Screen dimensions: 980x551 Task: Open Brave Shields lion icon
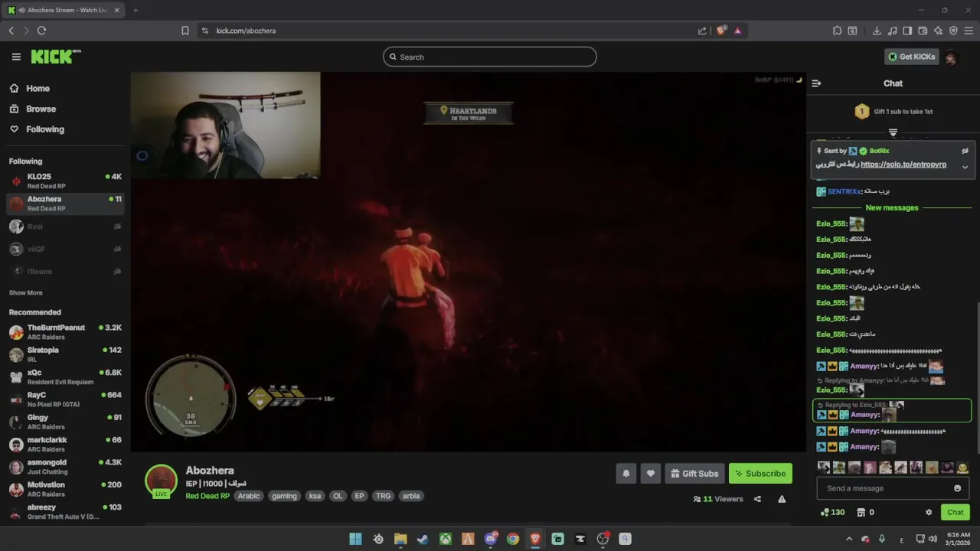pos(721,31)
